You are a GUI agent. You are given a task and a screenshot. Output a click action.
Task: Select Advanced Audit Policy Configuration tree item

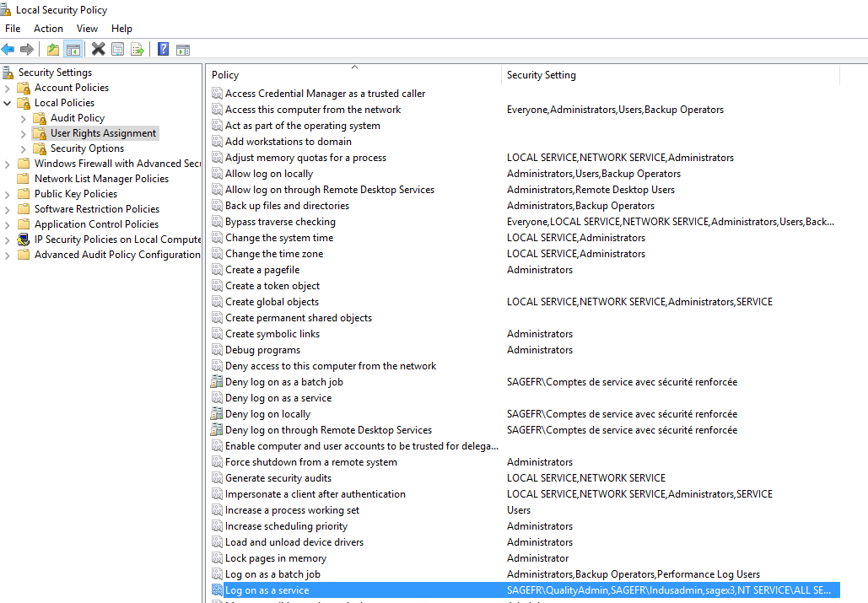point(117,255)
